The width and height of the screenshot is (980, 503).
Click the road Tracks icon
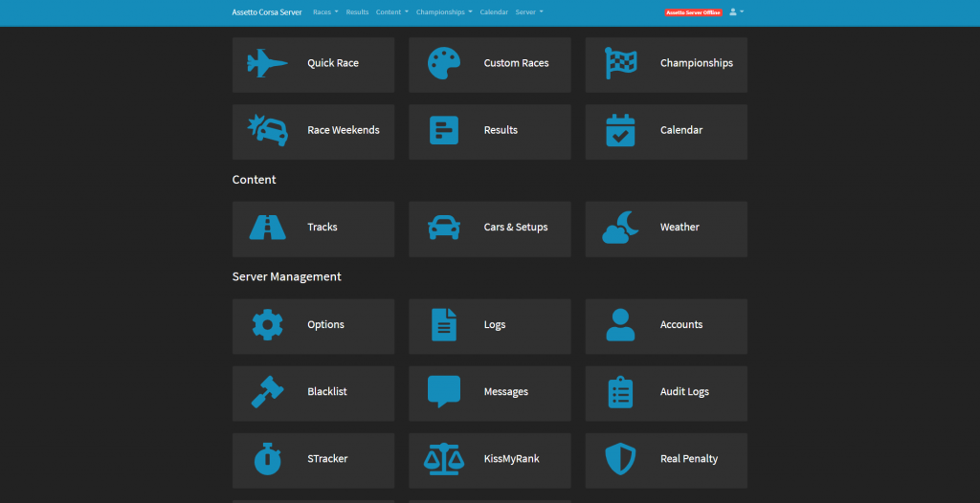(x=268, y=228)
